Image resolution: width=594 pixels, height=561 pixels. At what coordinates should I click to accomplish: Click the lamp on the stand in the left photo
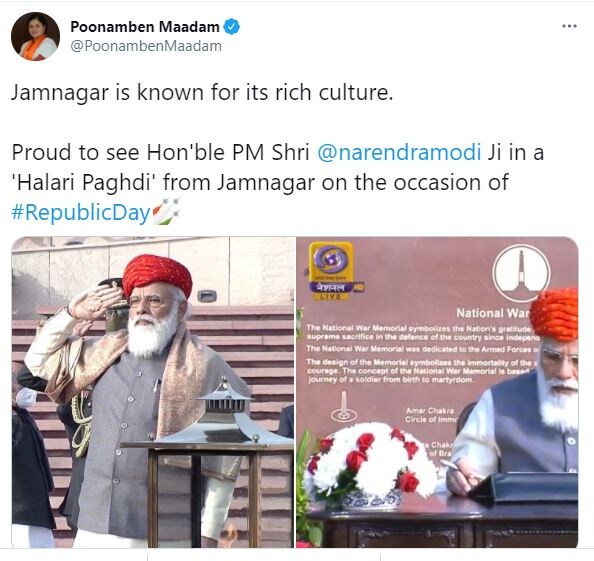coord(225,413)
